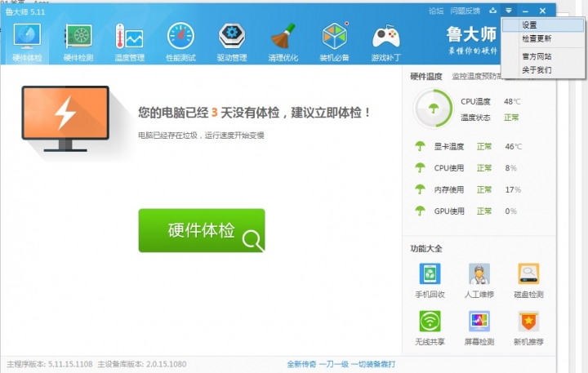This screenshot has height=373, width=588.
Task: Open 温度管理 thermometer icon
Action: coord(129,37)
